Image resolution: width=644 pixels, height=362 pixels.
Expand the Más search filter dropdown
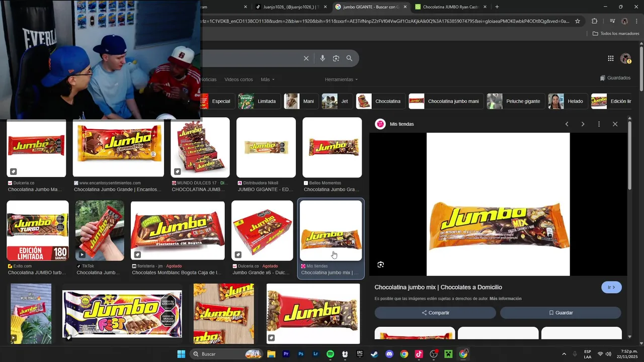[268, 79]
